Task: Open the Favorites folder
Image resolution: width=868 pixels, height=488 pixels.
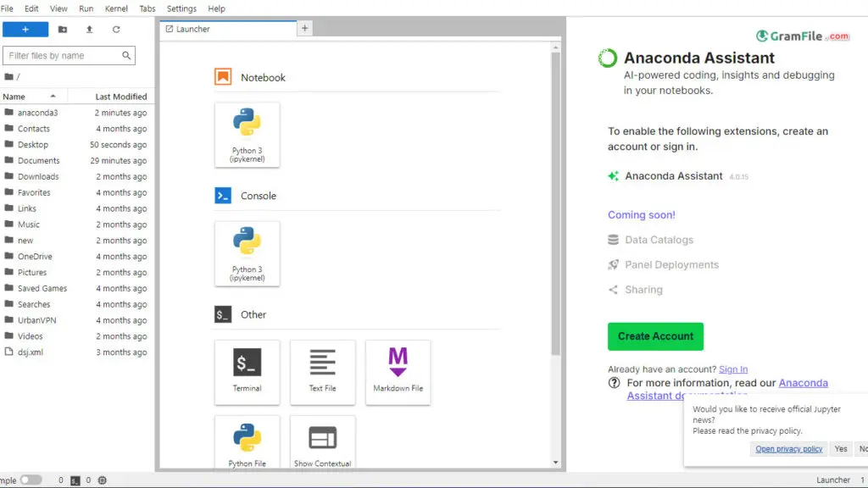Action: point(77,192)
